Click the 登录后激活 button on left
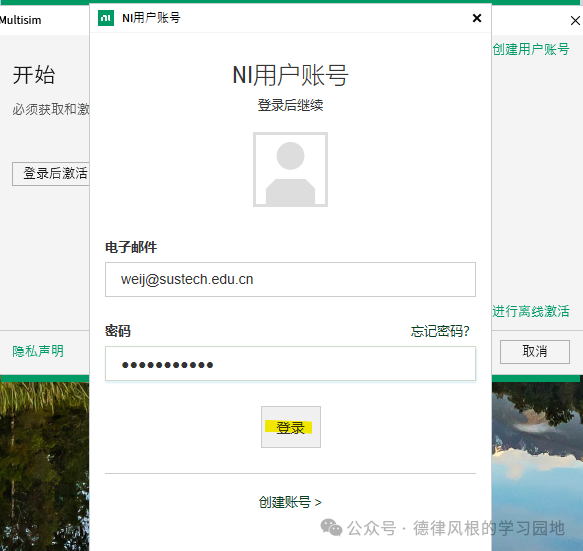 (x=51, y=174)
